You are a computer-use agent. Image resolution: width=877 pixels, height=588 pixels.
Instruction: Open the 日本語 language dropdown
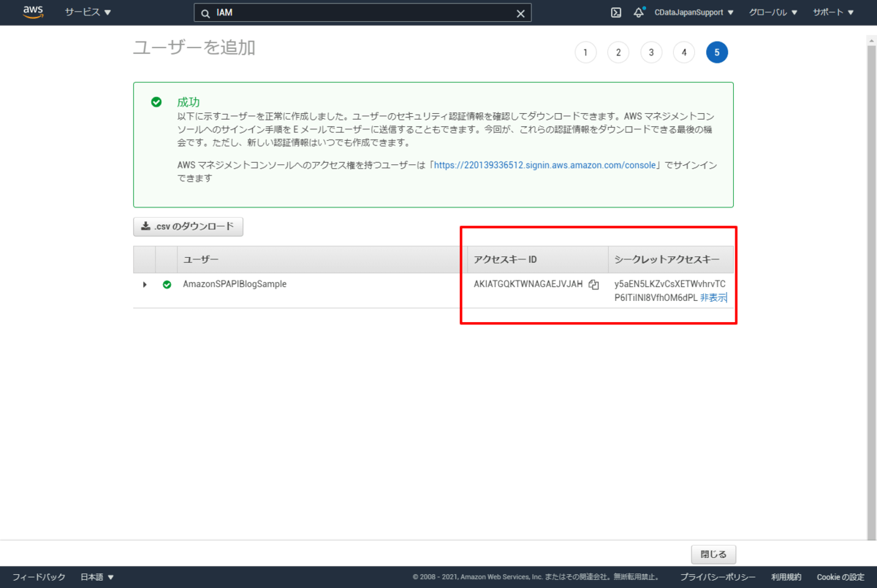(97, 577)
